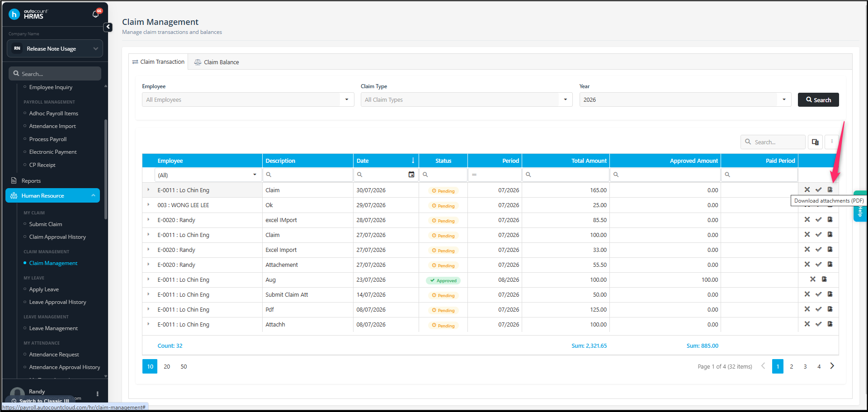Screen dimensions: 868x412
Task: Reject the Lo Chin Eng 165.00 claim
Action: 807,189
